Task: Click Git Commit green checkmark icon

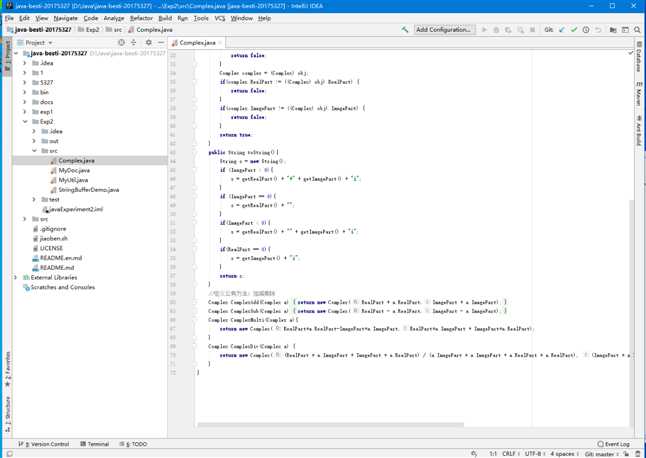Action: click(573, 30)
